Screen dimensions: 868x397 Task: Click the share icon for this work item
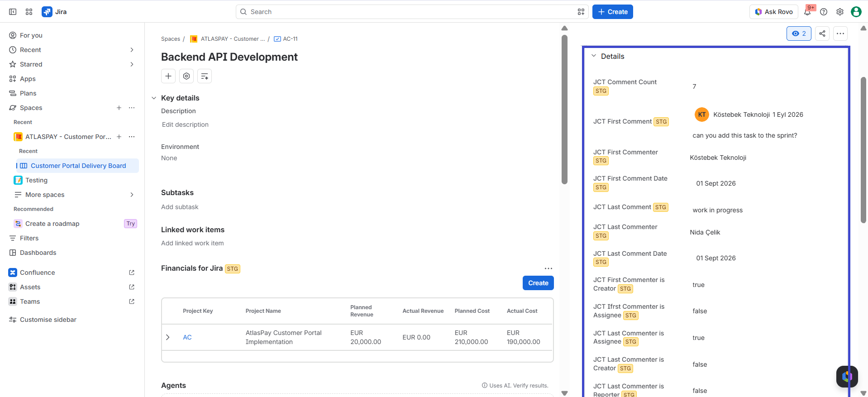point(822,33)
